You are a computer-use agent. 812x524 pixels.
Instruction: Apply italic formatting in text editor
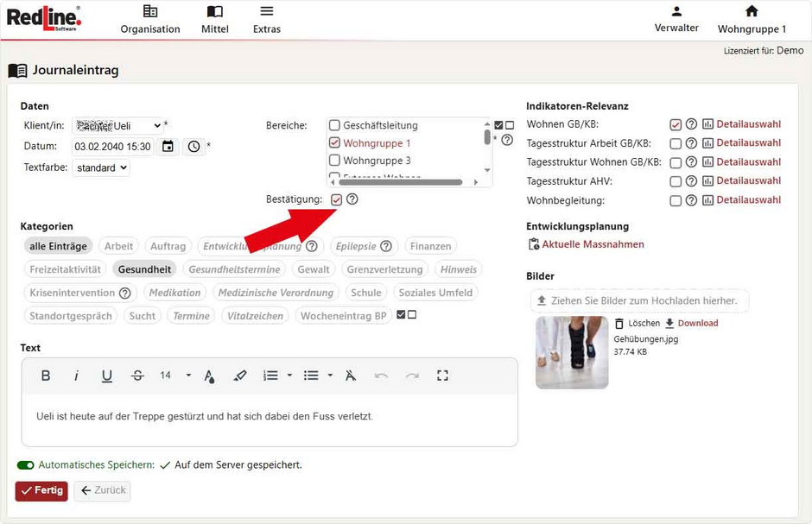tap(76, 376)
